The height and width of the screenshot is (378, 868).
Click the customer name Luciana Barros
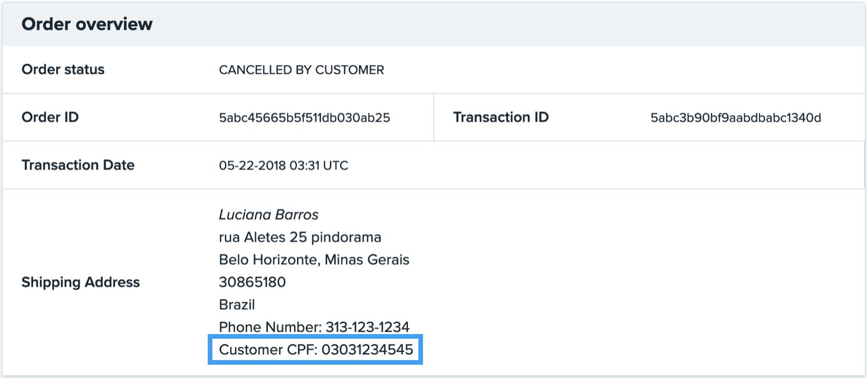(269, 215)
